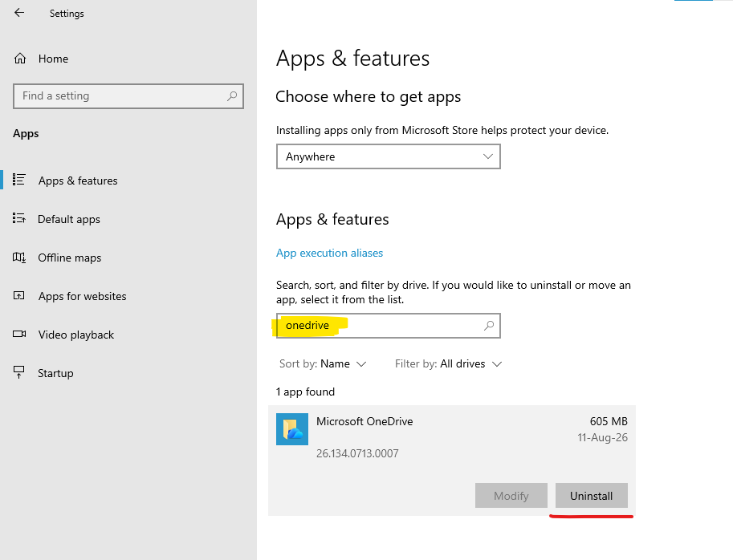The image size is (733, 560).
Task: Click the version number 26.134.0713.0007
Action: click(x=357, y=453)
